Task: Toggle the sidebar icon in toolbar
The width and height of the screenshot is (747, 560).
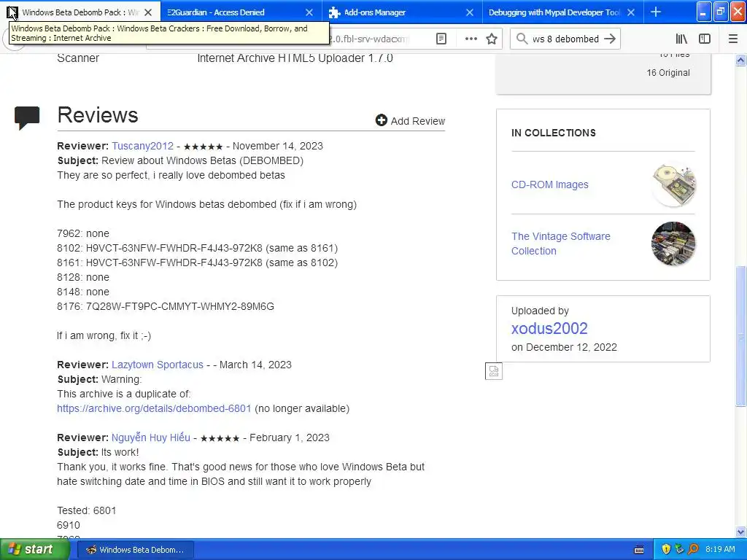Action: point(705,39)
